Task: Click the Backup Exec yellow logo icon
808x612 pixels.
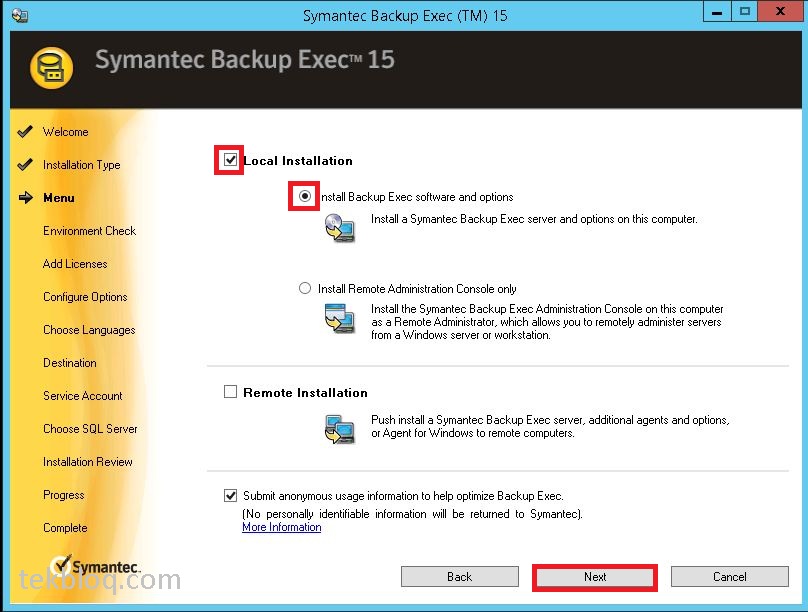Action: tap(51, 67)
